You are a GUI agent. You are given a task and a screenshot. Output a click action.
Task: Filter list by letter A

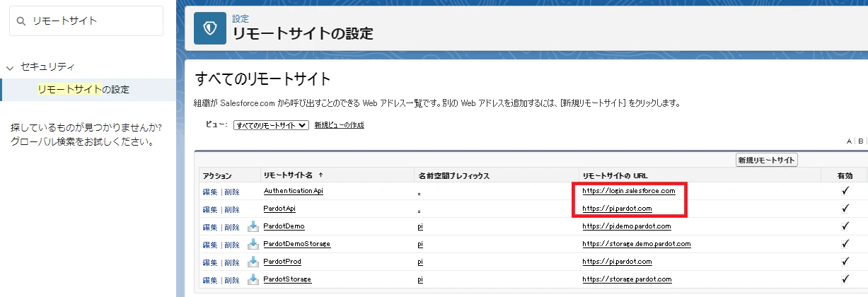(x=849, y=141)
